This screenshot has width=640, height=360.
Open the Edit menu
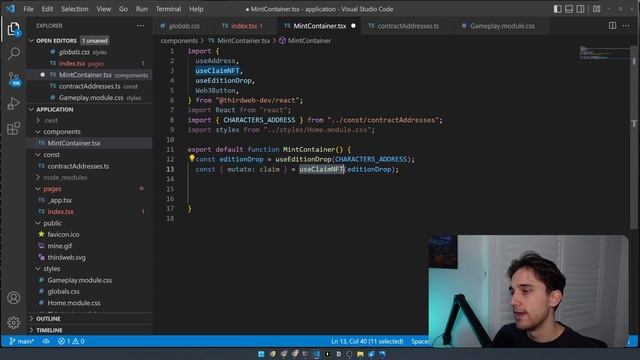[x=47, y=9]
